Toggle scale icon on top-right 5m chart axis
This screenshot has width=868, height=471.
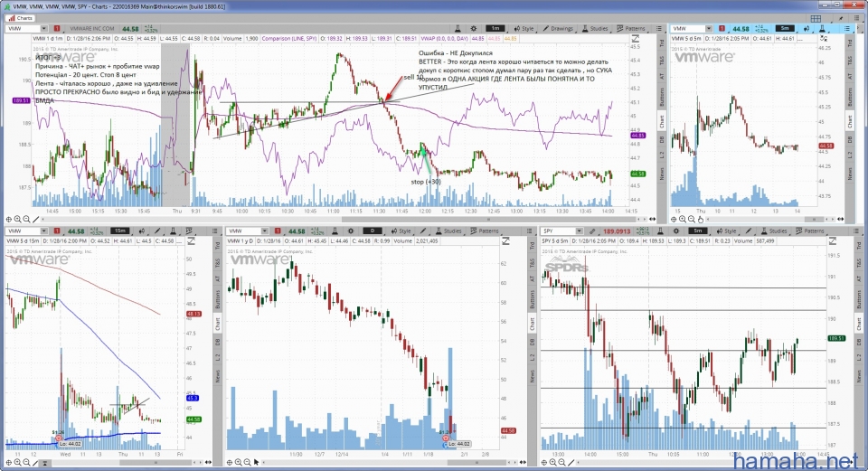(x=825, y=39)
